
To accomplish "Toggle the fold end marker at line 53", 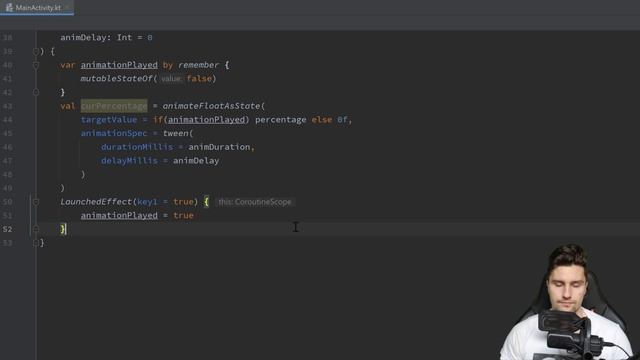I will (x=36, y=243).
